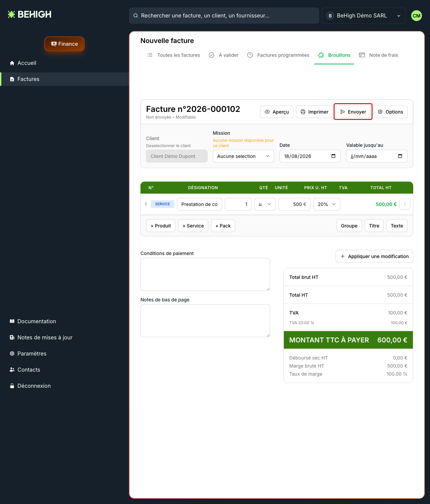Open the row options three-dot menu

click(x=404, y=204)
